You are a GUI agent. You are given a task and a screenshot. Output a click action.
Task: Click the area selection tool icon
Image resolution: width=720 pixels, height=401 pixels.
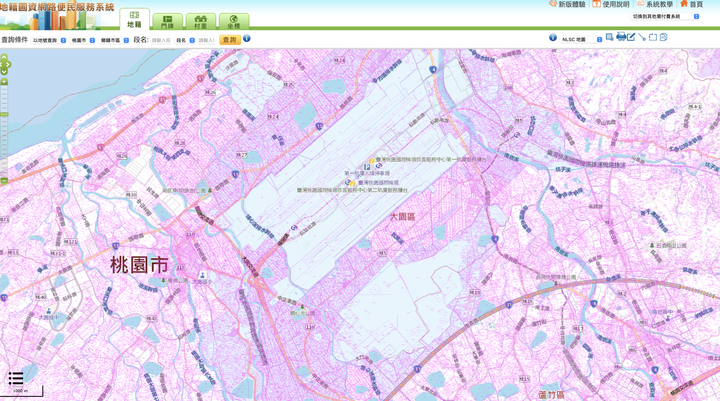[653, 37]
